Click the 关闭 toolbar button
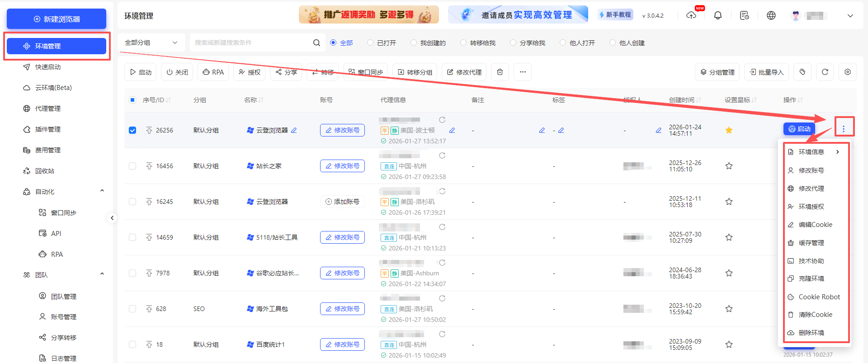 [177, 72]
